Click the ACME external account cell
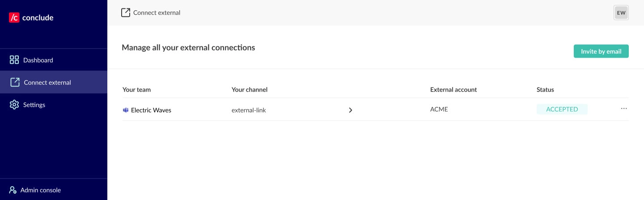 439,109
